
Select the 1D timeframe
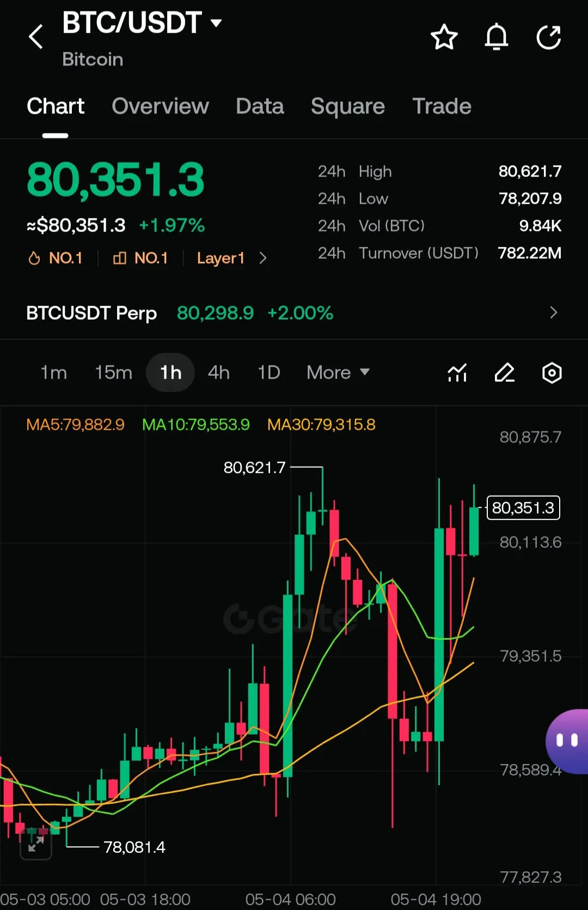pos(268,372)
